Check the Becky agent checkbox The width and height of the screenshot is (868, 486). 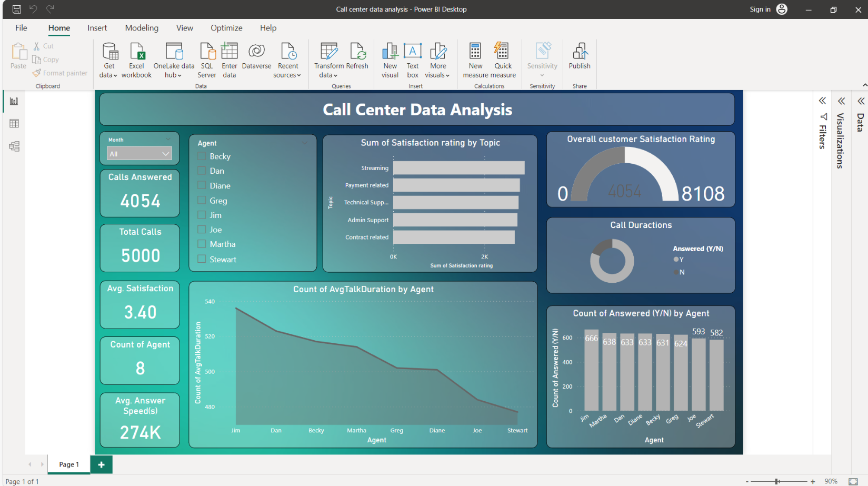tap(201, 156)
